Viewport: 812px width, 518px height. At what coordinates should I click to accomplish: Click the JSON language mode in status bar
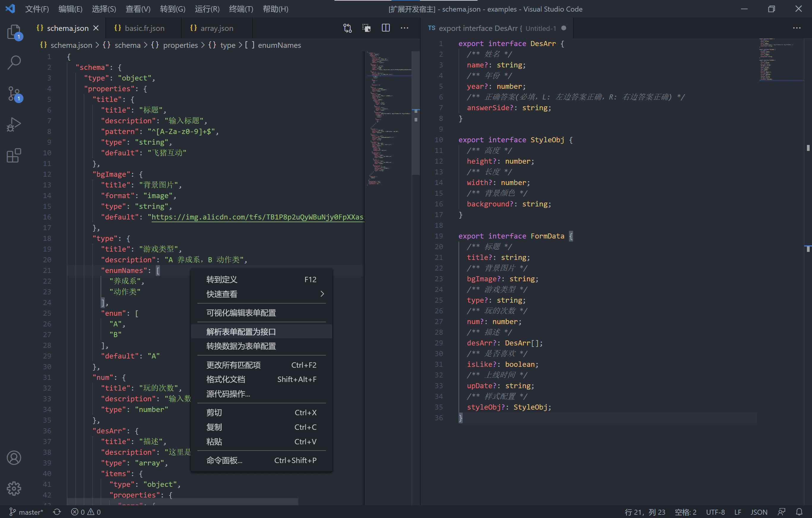click(x=759, y=511)
